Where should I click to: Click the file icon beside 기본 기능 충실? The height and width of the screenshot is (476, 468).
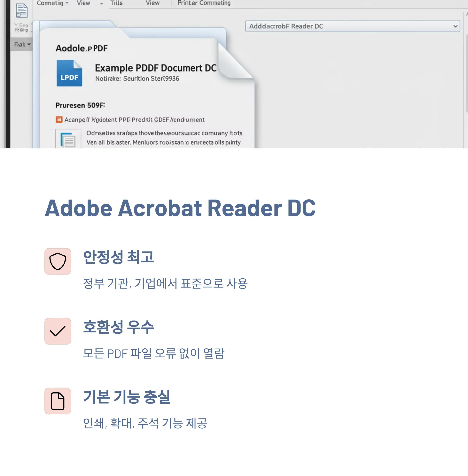58,401
